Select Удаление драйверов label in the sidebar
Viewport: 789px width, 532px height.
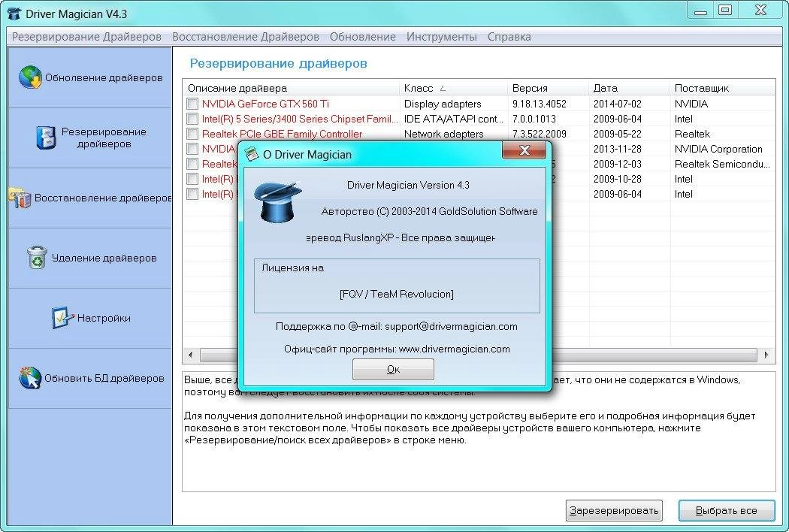(104, 258)
